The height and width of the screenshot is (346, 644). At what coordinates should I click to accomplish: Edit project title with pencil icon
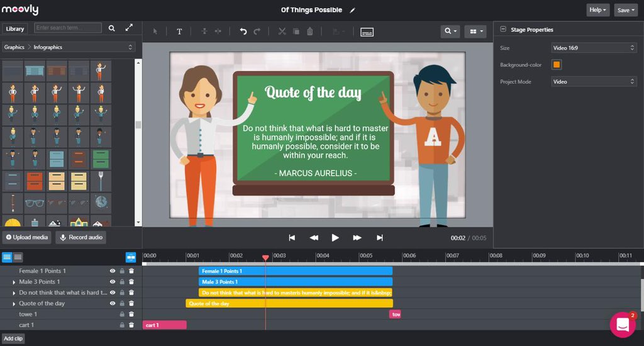(352, 10)
